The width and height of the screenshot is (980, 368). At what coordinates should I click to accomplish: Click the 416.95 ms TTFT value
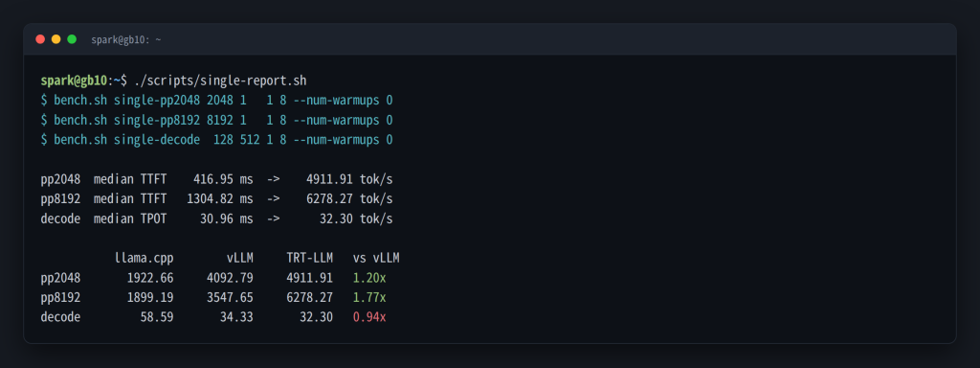(223, 179)
